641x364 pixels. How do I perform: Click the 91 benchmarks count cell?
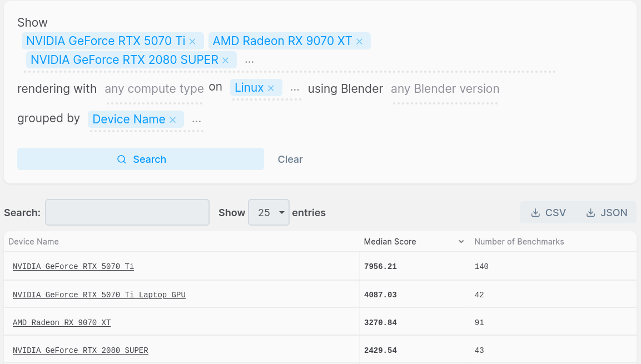pos(553,322)
